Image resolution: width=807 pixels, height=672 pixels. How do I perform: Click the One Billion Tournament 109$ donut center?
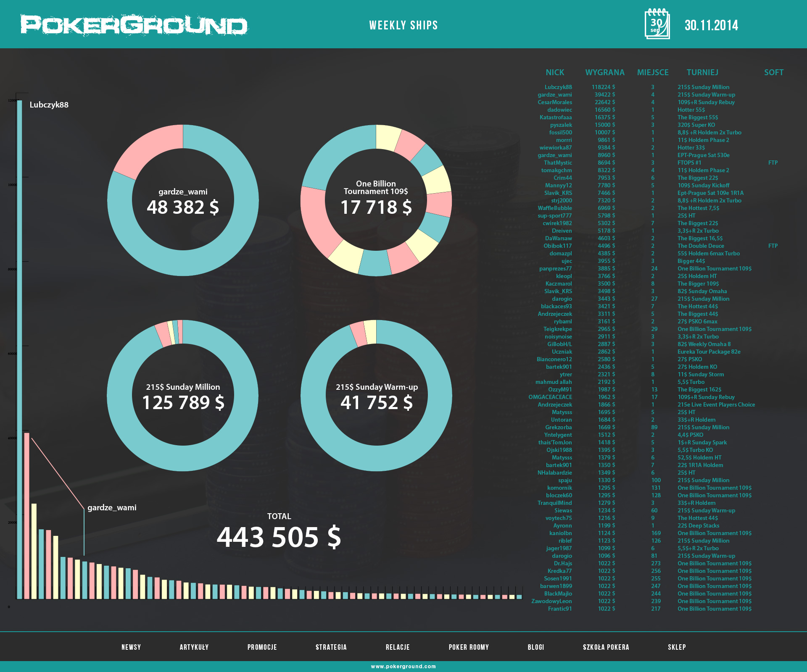[x=376, y=200]
